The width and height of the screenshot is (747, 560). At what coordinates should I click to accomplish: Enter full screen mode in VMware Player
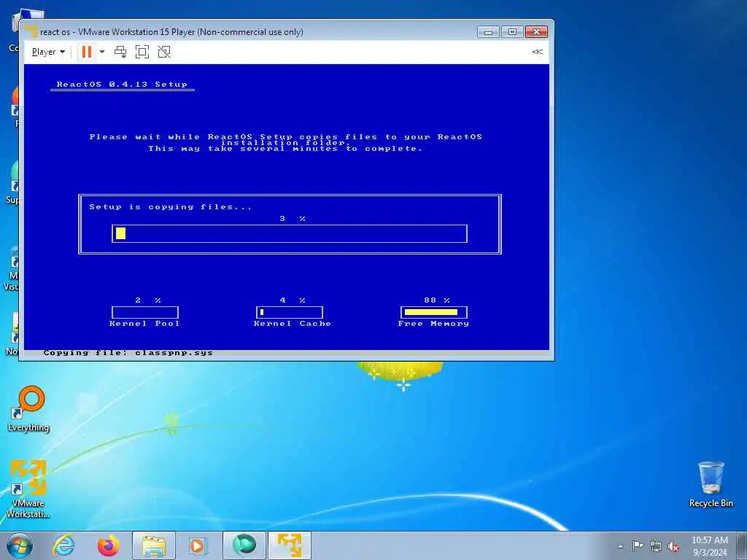coord(142,52)
